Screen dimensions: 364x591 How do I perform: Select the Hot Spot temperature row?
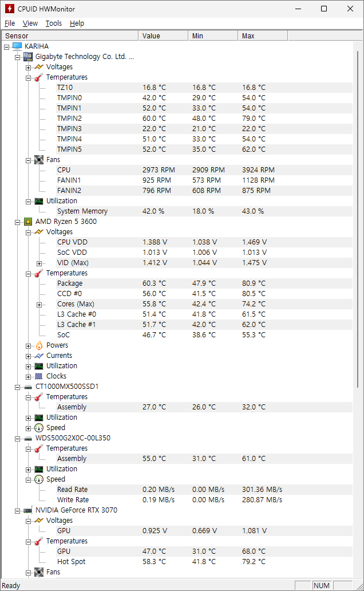coord(205,562)
